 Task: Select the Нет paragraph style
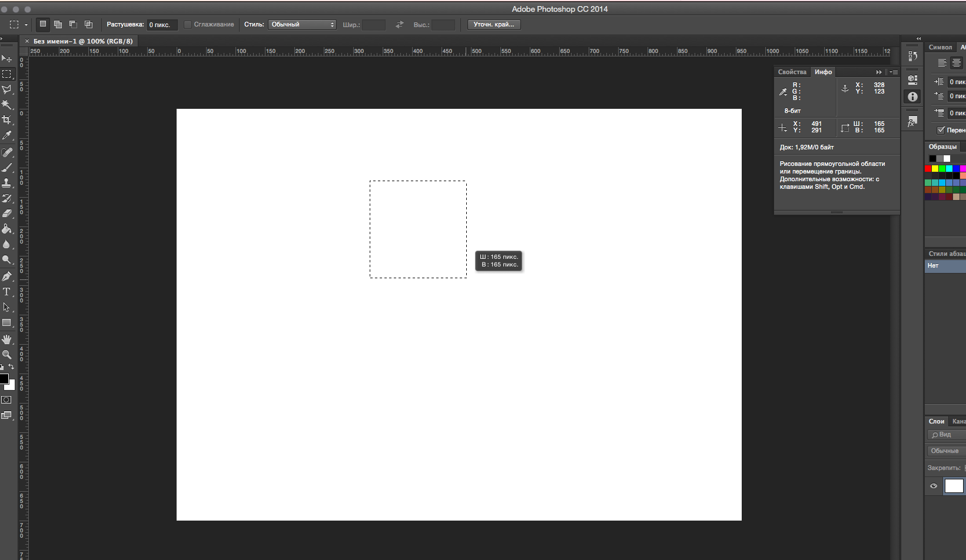pyautogui.click(x=945, y=266)
